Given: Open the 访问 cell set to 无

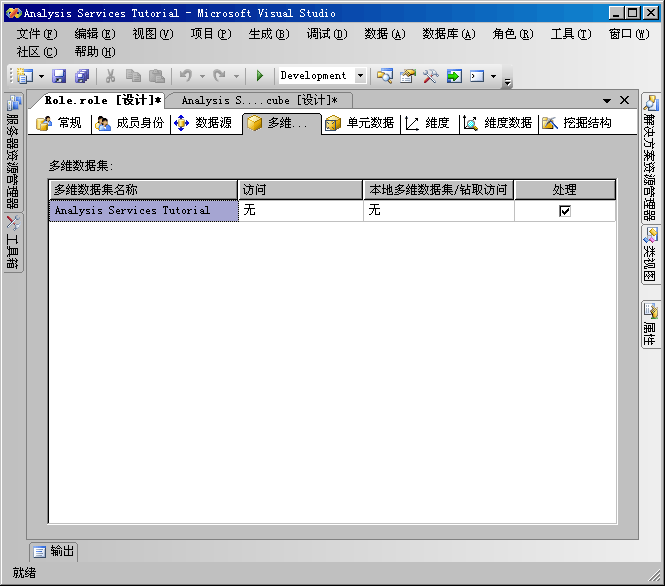Looking at the screenshot, I should coord(300,211).
